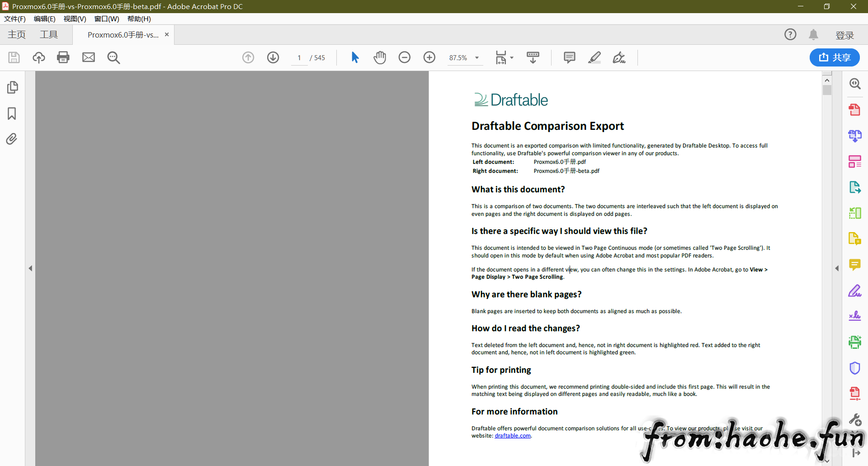The height and width of the screenshot is (466, 868).
Task: Toggle the attachments paperclip panel
Action: 12,139
